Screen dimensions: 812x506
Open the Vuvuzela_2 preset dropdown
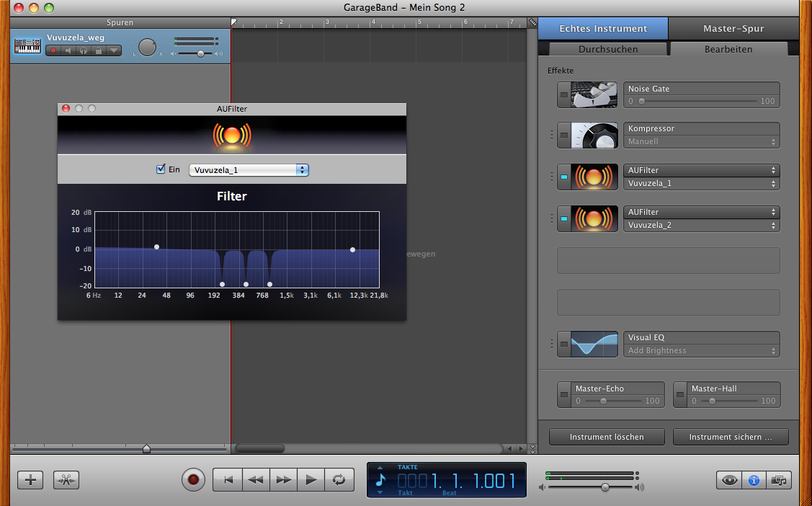click(702, 226)
